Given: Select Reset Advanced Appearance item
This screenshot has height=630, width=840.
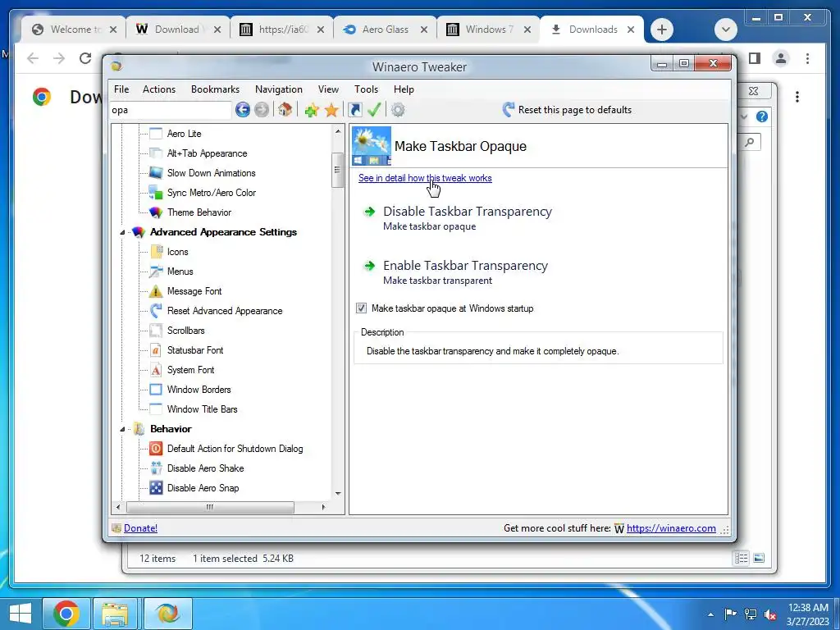Looking at the screenshot, I should (x=225, y=311).
